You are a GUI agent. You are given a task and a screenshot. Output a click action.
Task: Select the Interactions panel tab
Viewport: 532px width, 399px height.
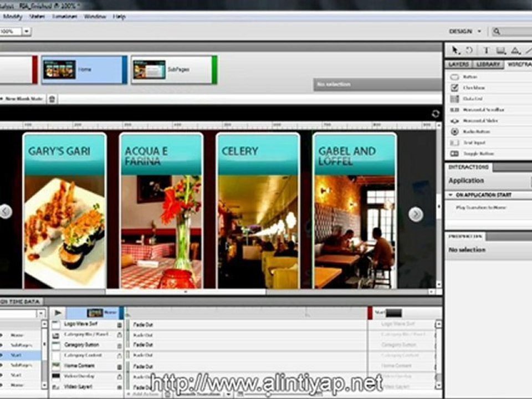(469, 167)
